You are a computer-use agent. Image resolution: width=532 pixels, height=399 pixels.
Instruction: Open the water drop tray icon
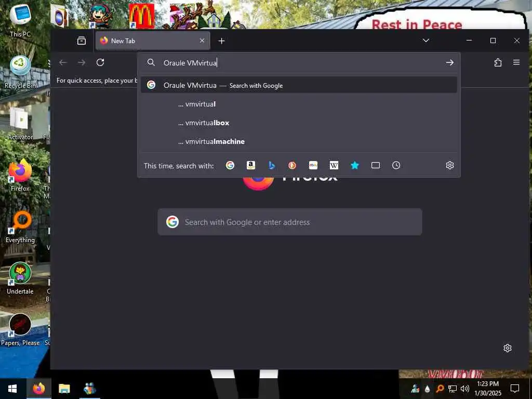[x=427, y=389]
